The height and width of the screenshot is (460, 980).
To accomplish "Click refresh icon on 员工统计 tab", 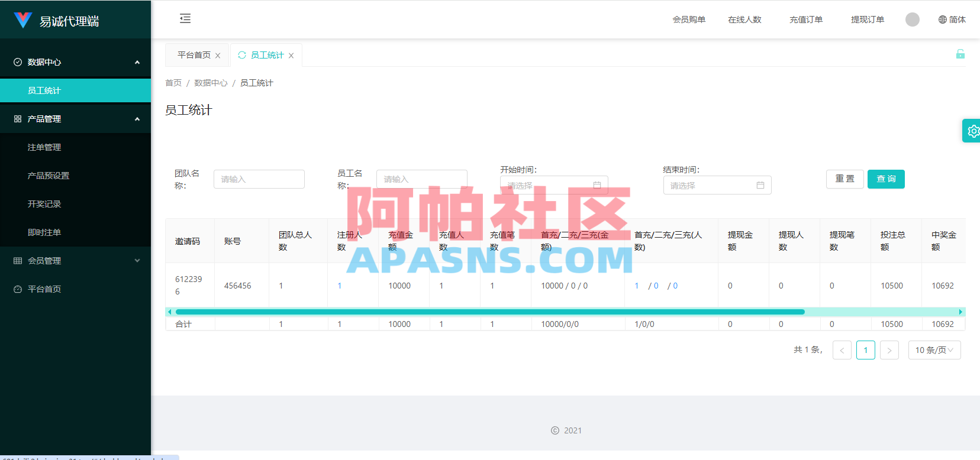I will 242,55.
